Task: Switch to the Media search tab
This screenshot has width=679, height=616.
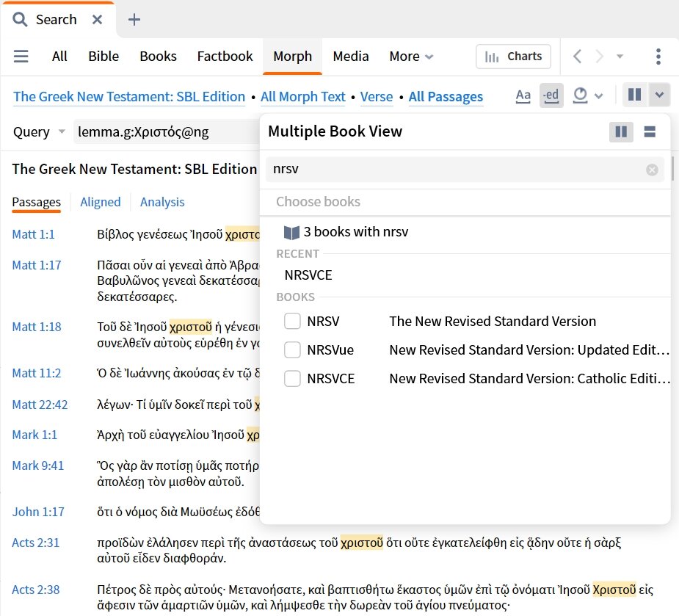Action: click(x=351, y=57)
